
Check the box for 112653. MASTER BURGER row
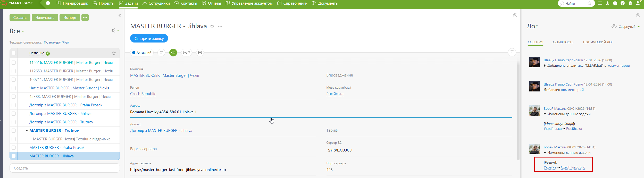click(x=14, y=71)
